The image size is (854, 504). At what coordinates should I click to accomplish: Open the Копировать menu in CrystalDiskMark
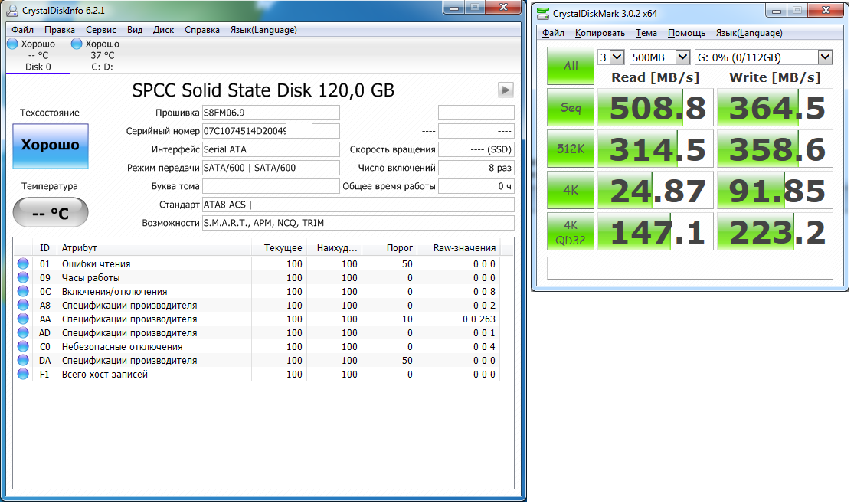pos(600,33)
